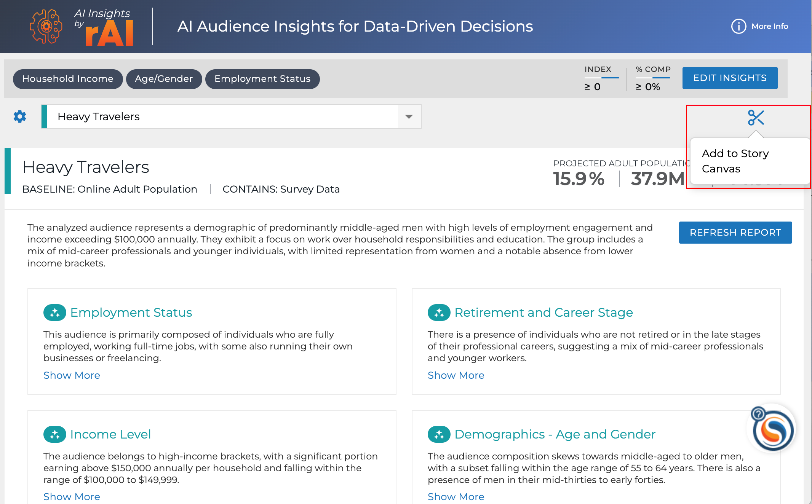
Task: Click the PROJECTED ADULT POPULATION label
Action: pyautogui.click(x=621, y=163)
